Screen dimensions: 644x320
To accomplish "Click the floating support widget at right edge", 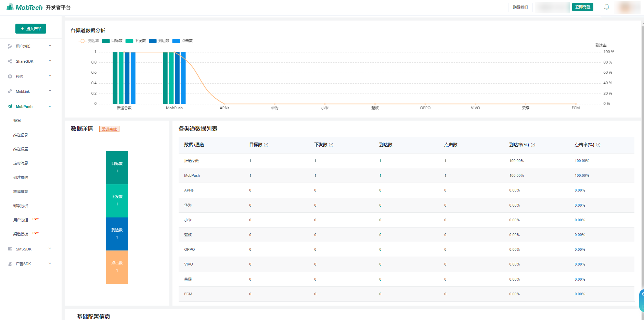I will pos(642,300).
